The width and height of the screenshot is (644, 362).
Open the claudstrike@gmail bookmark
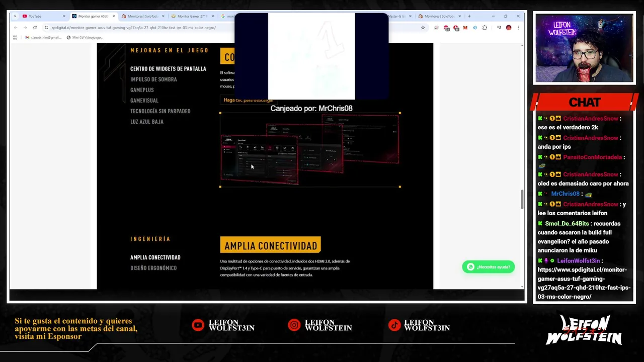43,37
